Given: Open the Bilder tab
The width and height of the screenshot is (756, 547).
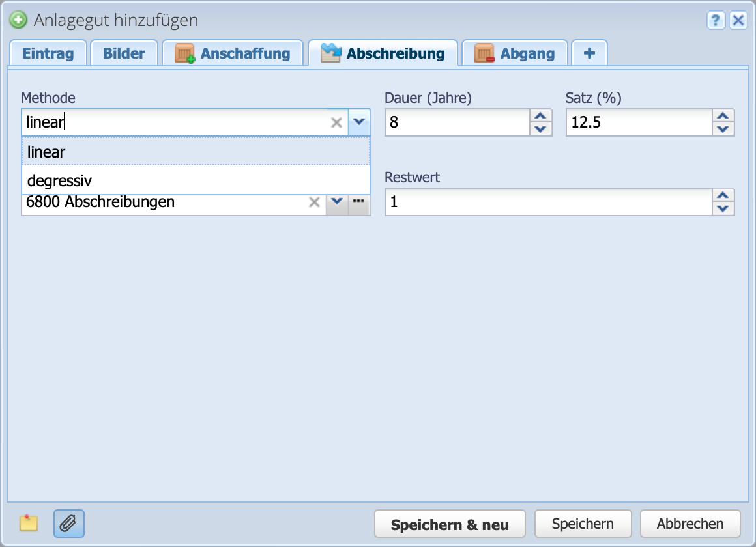Looking at the screenshot, I should [x=124, y=53].
